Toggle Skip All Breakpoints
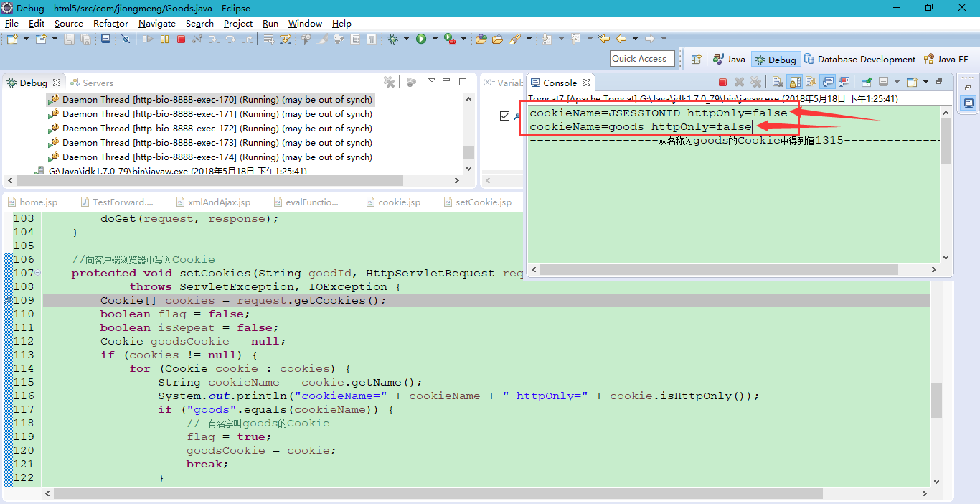 126,39
